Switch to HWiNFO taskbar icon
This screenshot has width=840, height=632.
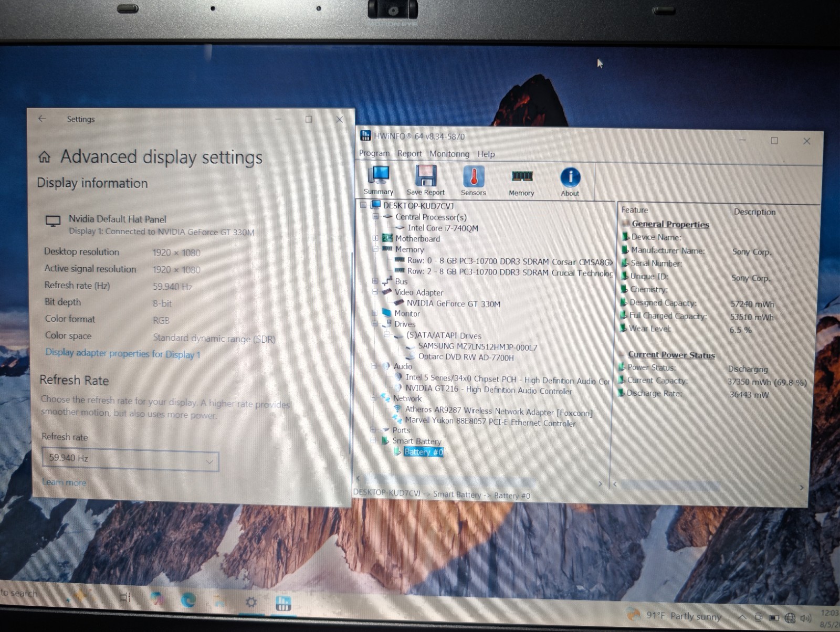pyautogui.click(x=283, y=603)
